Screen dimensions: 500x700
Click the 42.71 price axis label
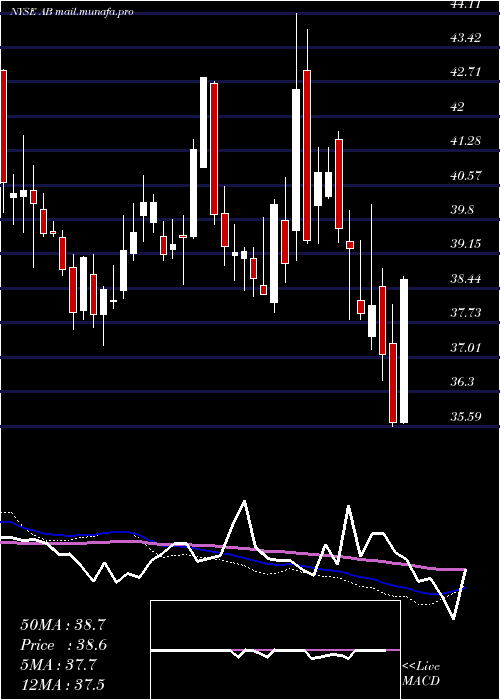coord(466,72)
